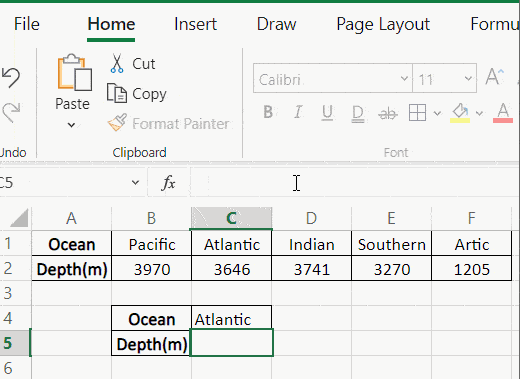
Task: Select the bold 'Ocean' cell in row 1
Action: [72, 244]
